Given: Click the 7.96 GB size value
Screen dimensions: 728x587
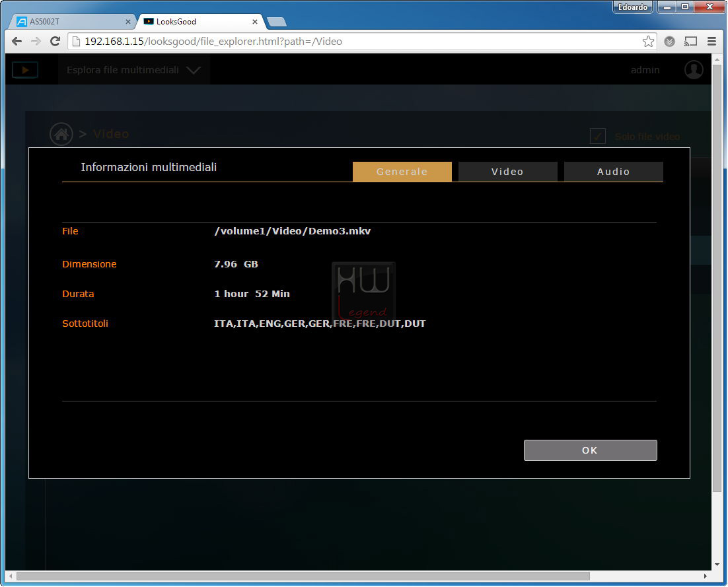Looking at the screenshot, I should click(x=236, y=264).
